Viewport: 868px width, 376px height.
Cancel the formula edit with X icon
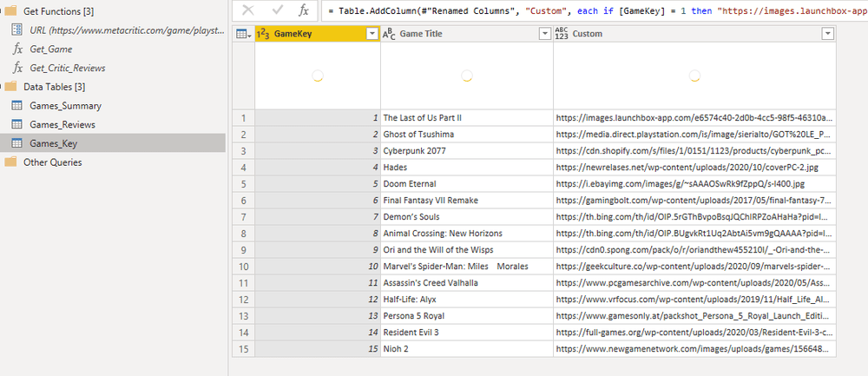click(x=248, y=10)
